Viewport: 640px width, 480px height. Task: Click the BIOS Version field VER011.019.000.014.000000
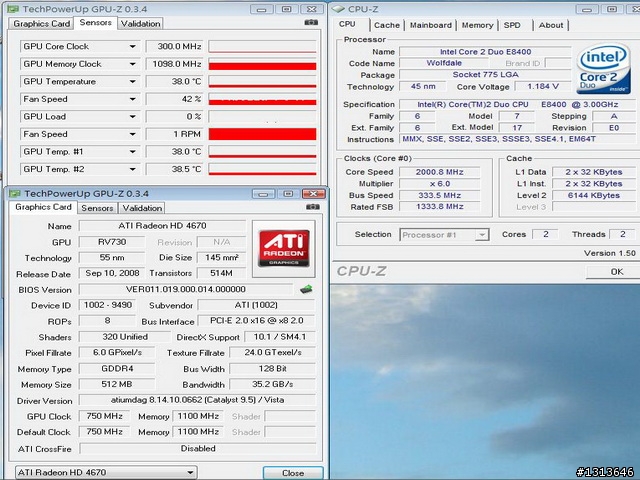pyautogui.click(x=186, y=289)
